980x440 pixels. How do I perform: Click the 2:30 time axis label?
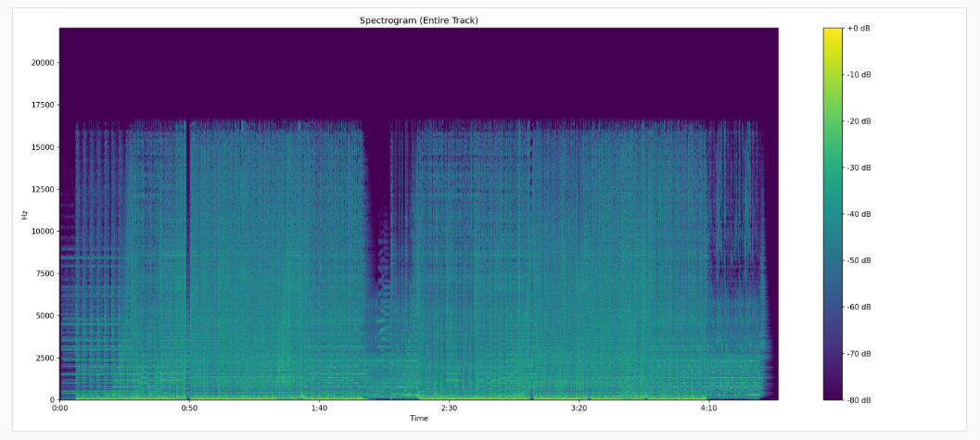point(449,409)
